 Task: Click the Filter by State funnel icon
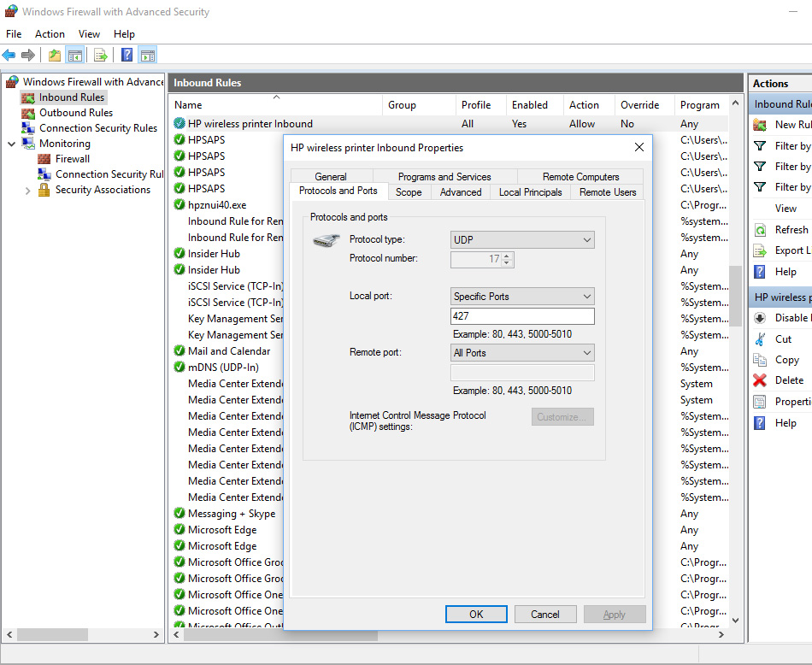click(760, 166)
